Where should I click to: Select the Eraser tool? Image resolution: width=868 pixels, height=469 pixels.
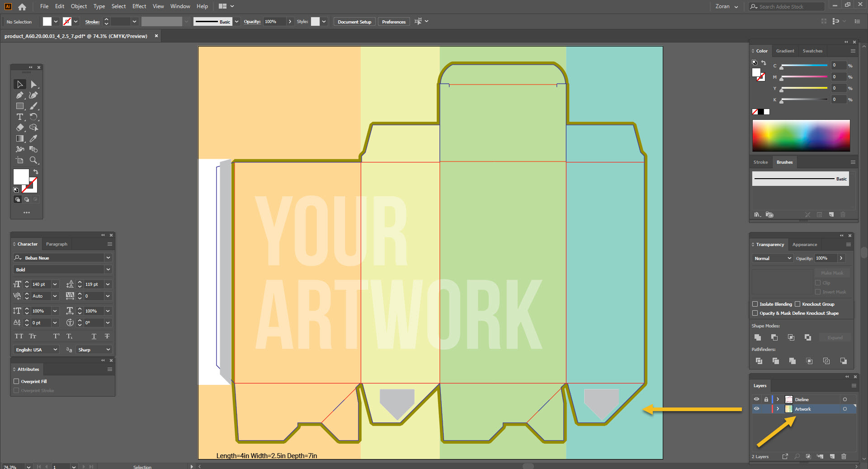pyautogui.click(x=20, y=128)
